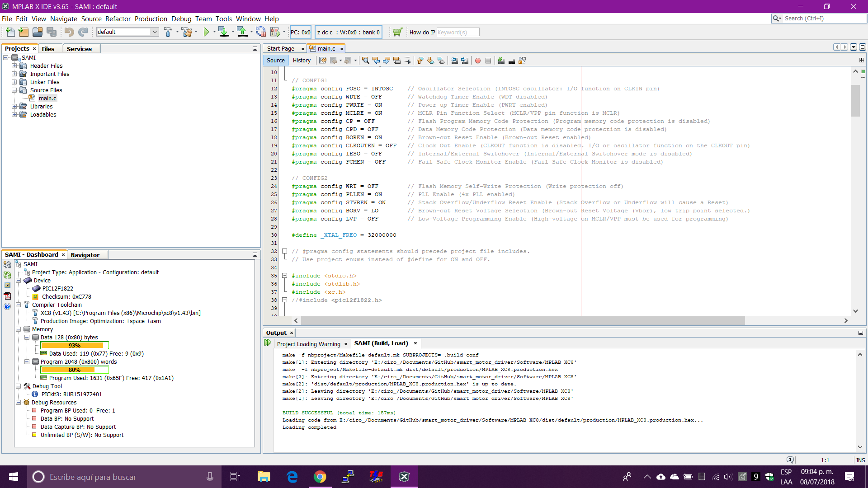Collapse the Source Files folder

coord(14,90)
